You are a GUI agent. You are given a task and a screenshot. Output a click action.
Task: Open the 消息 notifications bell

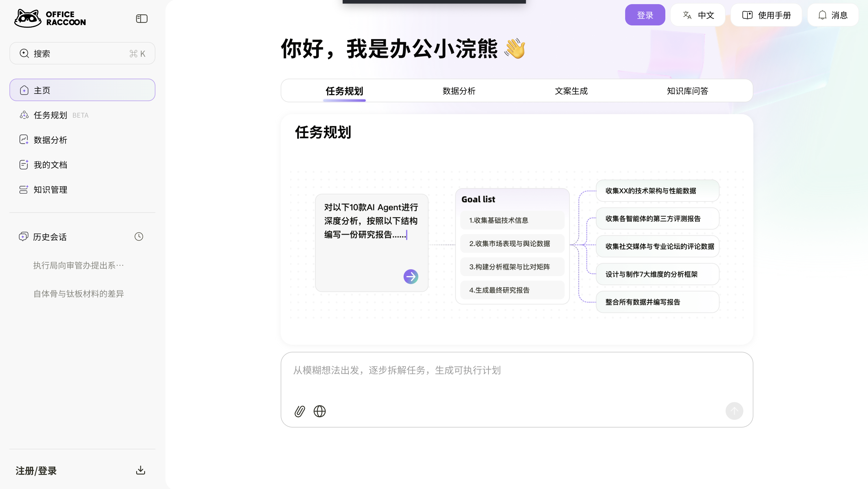point(833,15)
